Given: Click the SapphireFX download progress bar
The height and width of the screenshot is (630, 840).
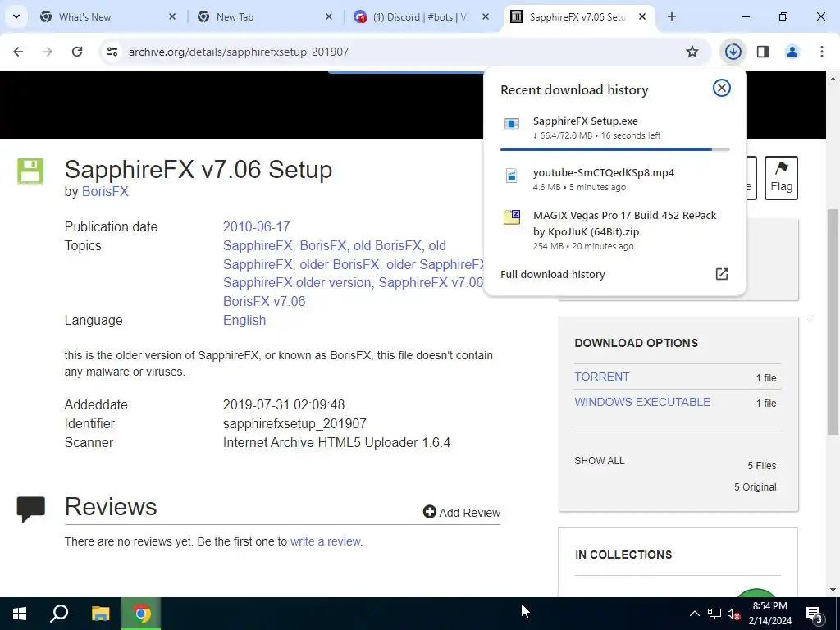Looking at the screenshot, I should [x=614, y=149].
